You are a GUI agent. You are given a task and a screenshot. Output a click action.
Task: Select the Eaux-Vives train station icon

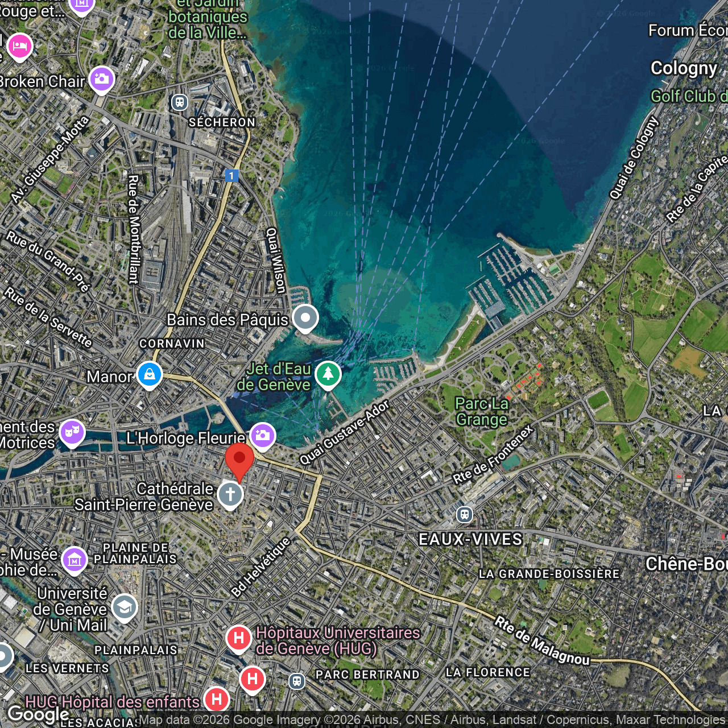(465, 515)
